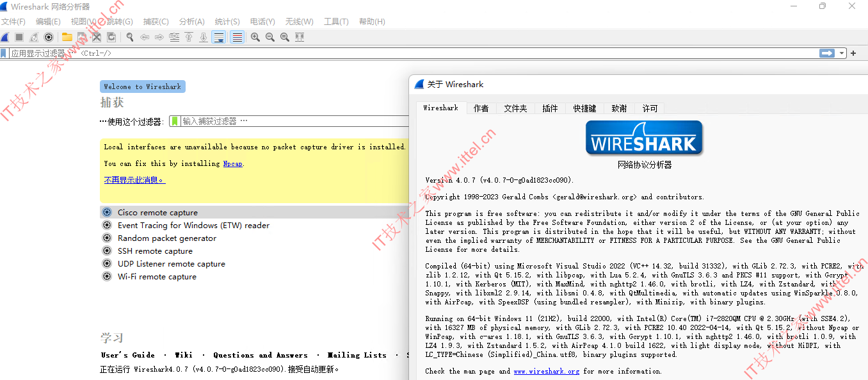Open settings gear for Cisco remote capture
Image resolution: width=868 pixels, height=380 pixels.
point(107,212)
